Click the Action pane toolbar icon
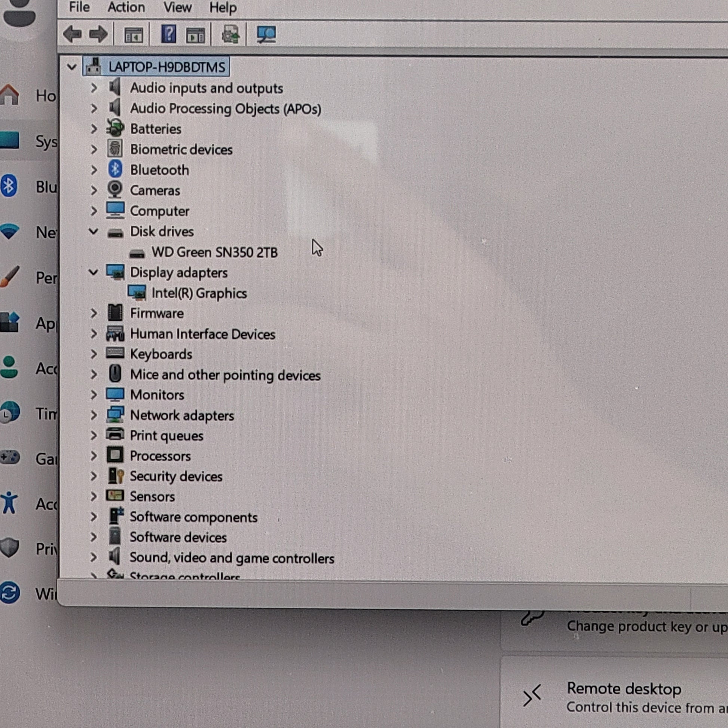Image resolution: width=728 pixels, height=728 pixels. click(195, 35)
